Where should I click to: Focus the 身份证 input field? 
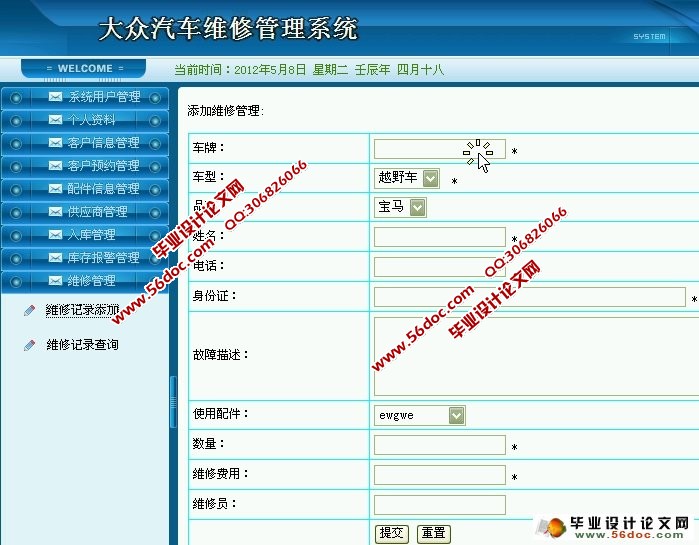point(530,297)
